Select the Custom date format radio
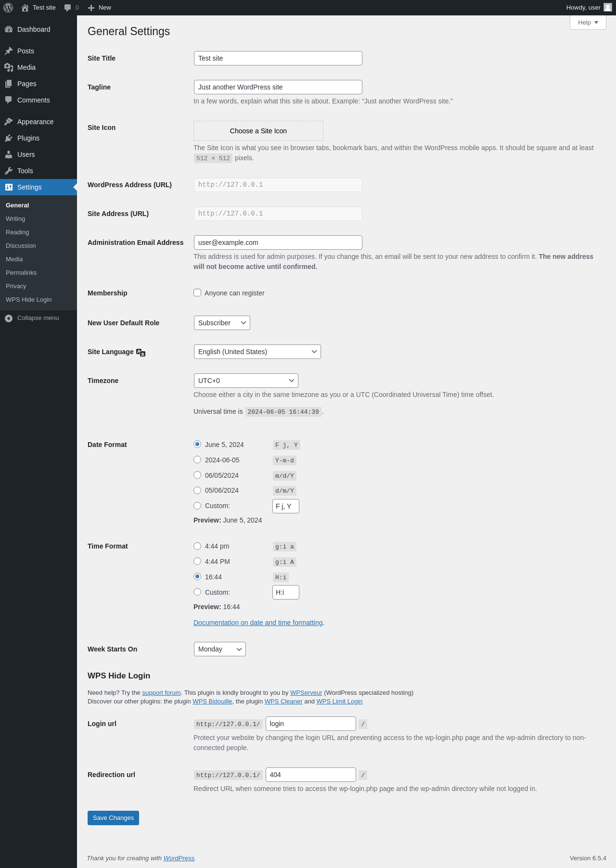 click(x=197, y=506)
